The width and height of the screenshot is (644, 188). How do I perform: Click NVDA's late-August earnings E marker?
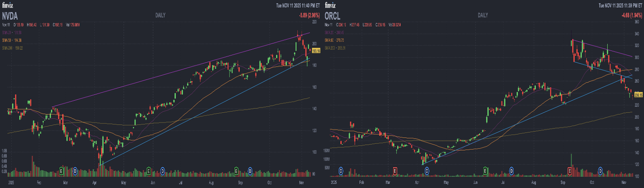pyautogui.click(x=236, y=171)
